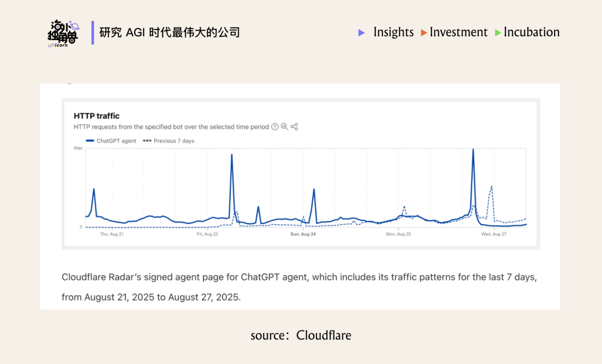Viewport: 602px width, 364px height.
Task: Click the unicorn logo in the header
Action: click(x=63, y=33)
